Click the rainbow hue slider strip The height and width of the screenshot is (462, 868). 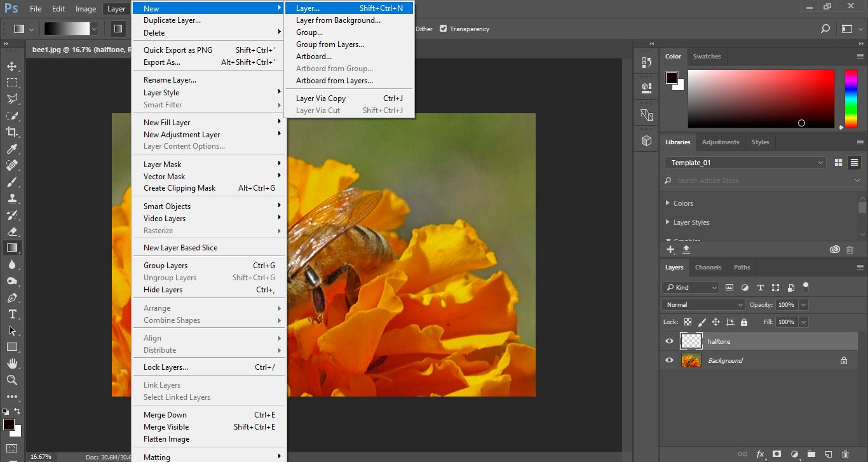coord(850,99)
